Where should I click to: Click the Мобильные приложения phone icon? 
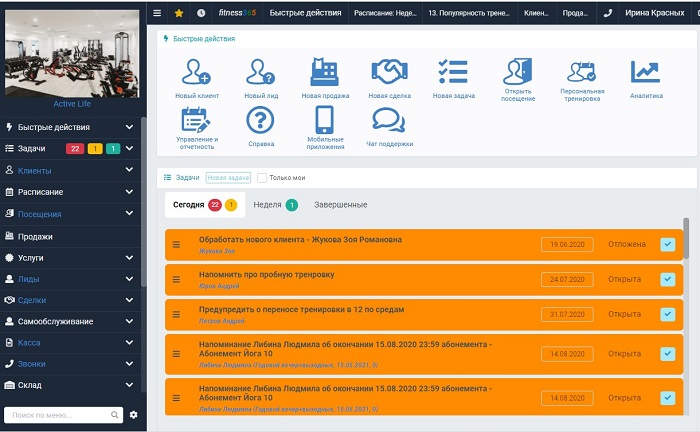pyautogui.click(x=325, y=120)
